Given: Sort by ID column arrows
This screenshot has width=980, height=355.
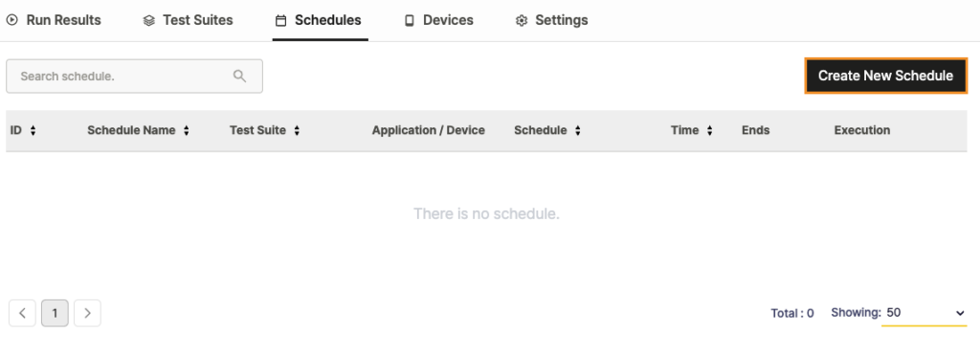Looking at the screenshot, I should tap(33, 131).
